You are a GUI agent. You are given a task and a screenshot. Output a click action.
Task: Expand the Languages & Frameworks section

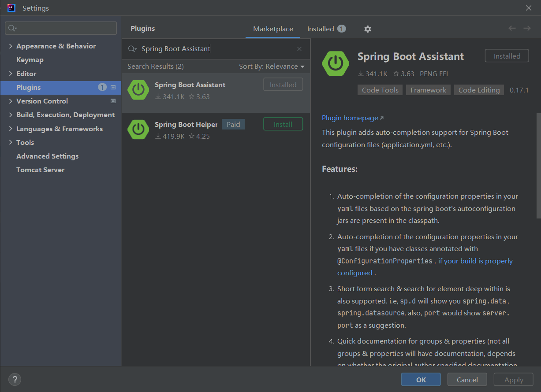pyautogui.click(x=11, y=129)
